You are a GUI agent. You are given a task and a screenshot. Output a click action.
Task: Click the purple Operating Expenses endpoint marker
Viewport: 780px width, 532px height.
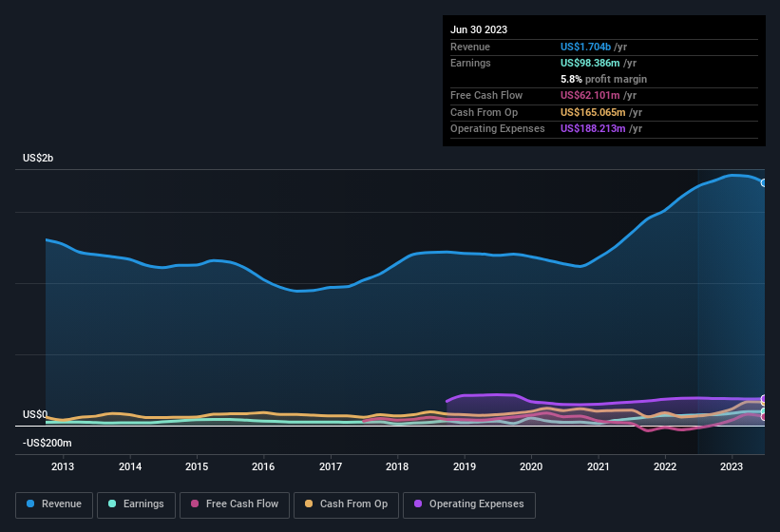[x=764, y=399]
